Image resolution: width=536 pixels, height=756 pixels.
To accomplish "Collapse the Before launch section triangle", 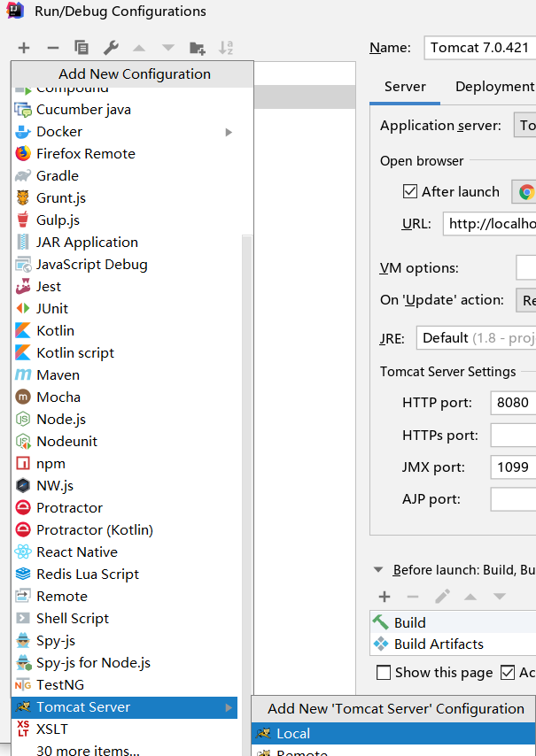I will coord(378,570).
